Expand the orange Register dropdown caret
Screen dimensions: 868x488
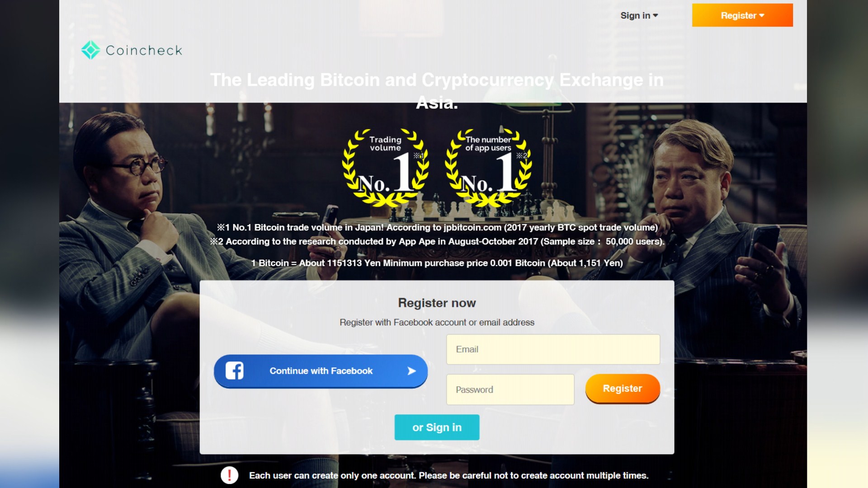click(762, 15)
